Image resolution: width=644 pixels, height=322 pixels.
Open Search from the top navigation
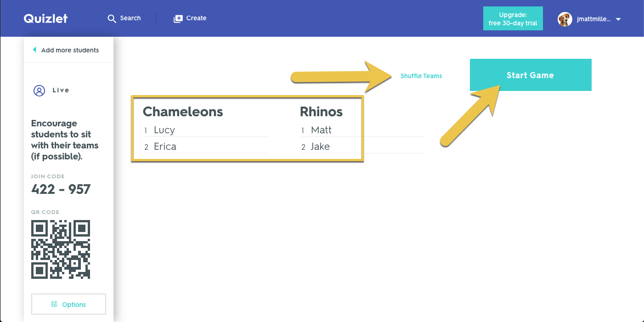tap(124, 18)
